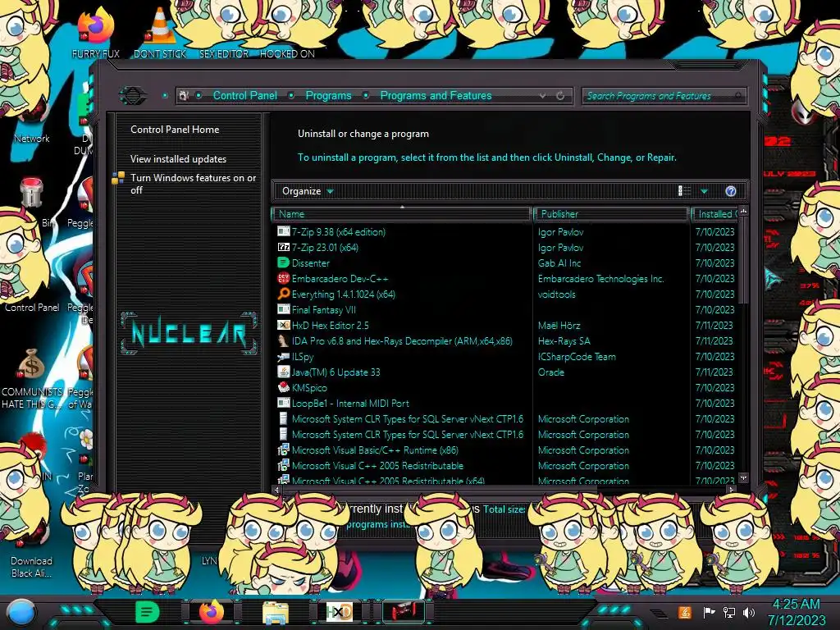
Task: Click the ICSharpCode Team publisher cell
Action: coord(577,356)
